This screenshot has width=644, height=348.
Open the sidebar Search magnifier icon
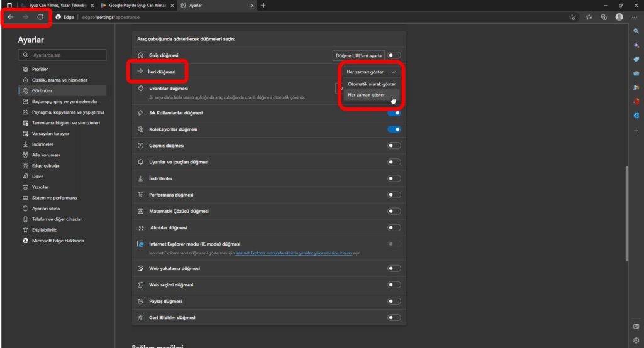pos(636,31)
